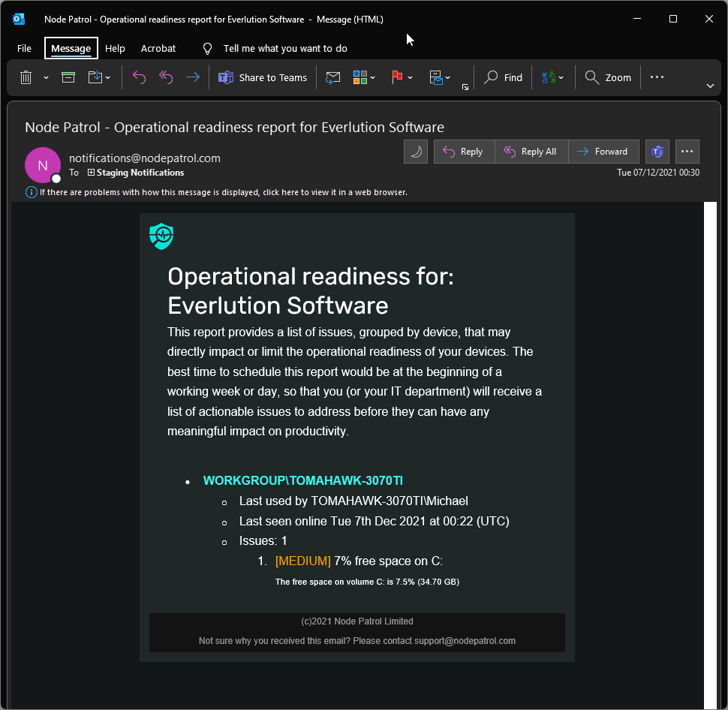The image size is (728, 710).
Task: Click the view in web browser info bar
Action: point(223,192)
